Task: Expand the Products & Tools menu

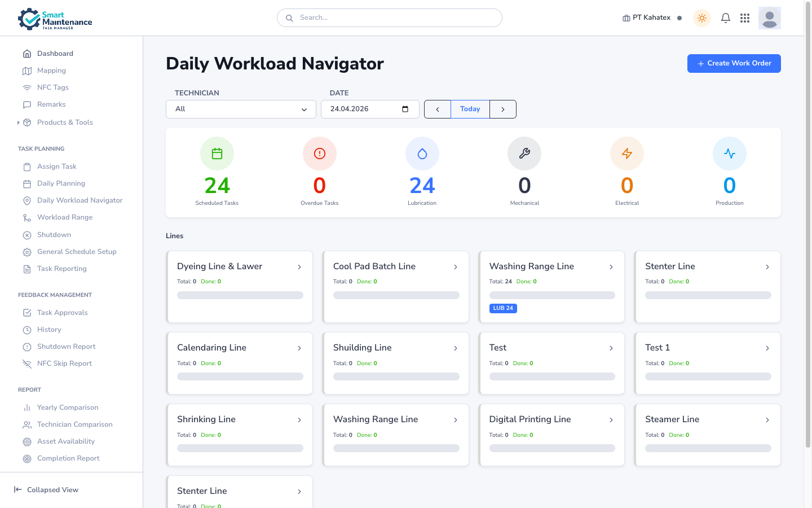Action: 65,122
